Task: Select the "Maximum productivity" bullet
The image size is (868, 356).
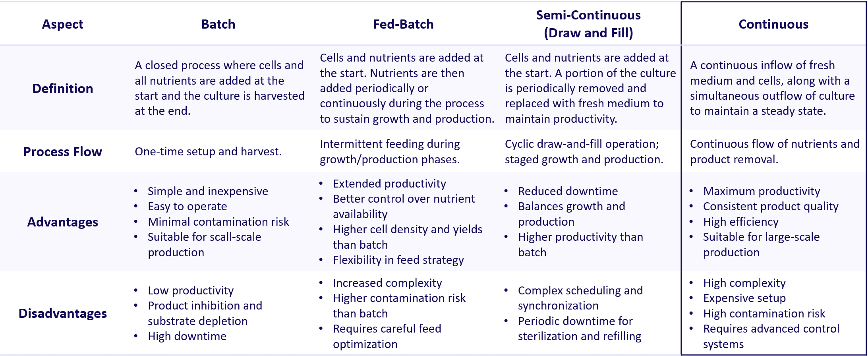Action: pos(761,191)
